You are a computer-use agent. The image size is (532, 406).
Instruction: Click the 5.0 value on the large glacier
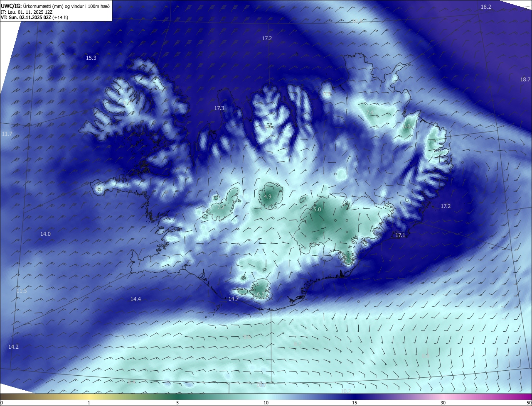click(x=317, y=210)
